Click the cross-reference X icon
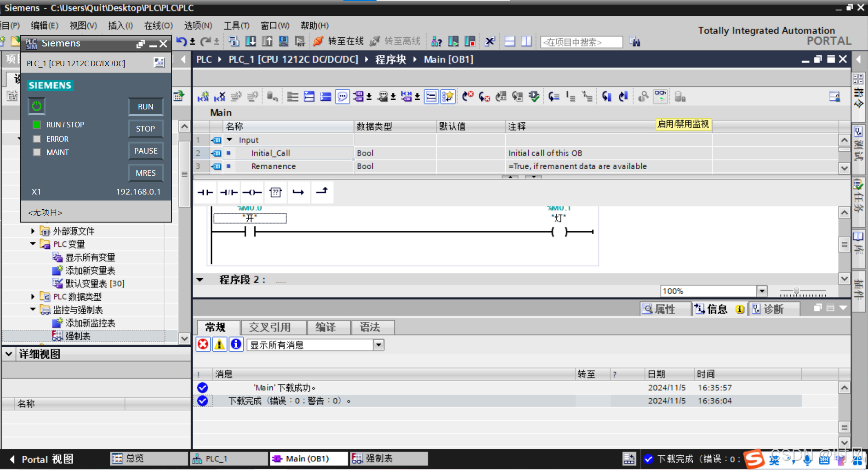Image resolution: width=868 pixels, height=470 pixels. (x=490, y=41)
